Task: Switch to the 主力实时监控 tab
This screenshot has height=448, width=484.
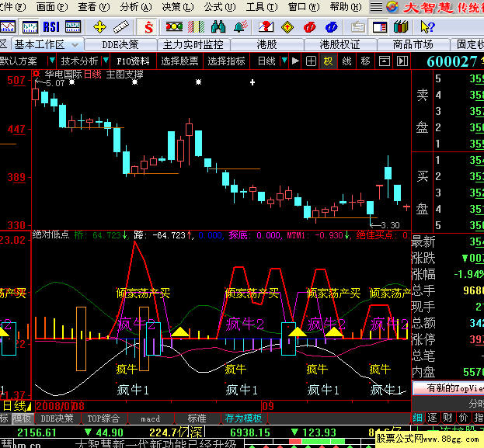Action: tap(193, 45)
